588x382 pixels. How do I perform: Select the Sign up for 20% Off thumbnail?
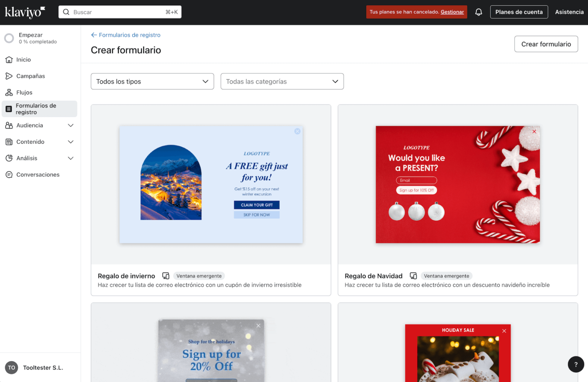point(211,351)
